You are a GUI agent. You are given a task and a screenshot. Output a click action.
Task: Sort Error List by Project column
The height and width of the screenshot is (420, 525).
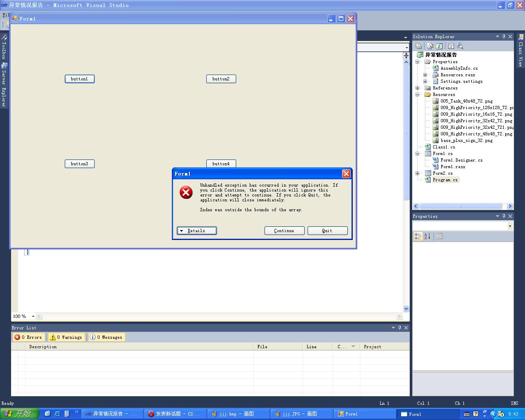tap(385, 347)
